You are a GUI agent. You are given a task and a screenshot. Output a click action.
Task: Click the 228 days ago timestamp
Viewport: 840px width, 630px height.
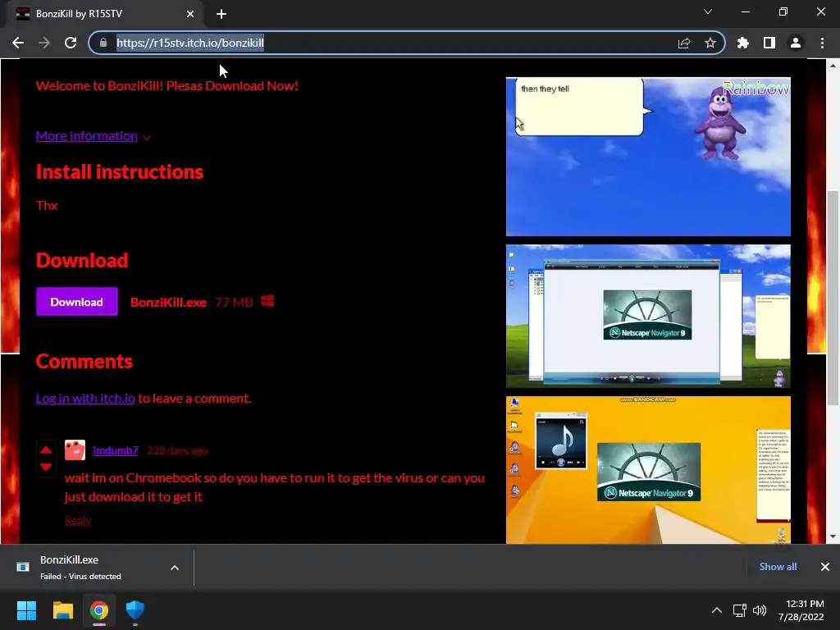(x=177, y=450)
